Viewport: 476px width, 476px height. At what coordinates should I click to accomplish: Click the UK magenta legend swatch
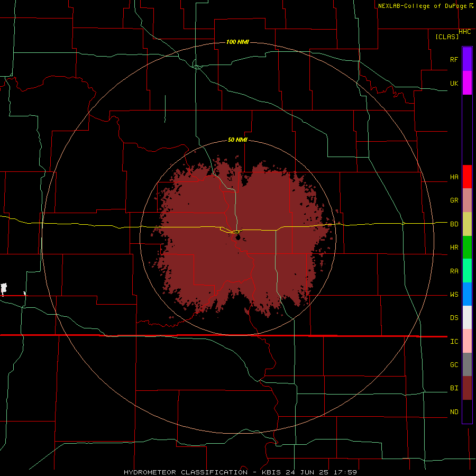coord(467,83)
